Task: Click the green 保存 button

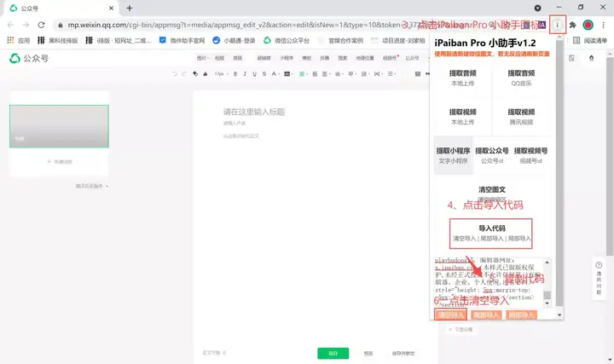Action: tap(333, 353)
